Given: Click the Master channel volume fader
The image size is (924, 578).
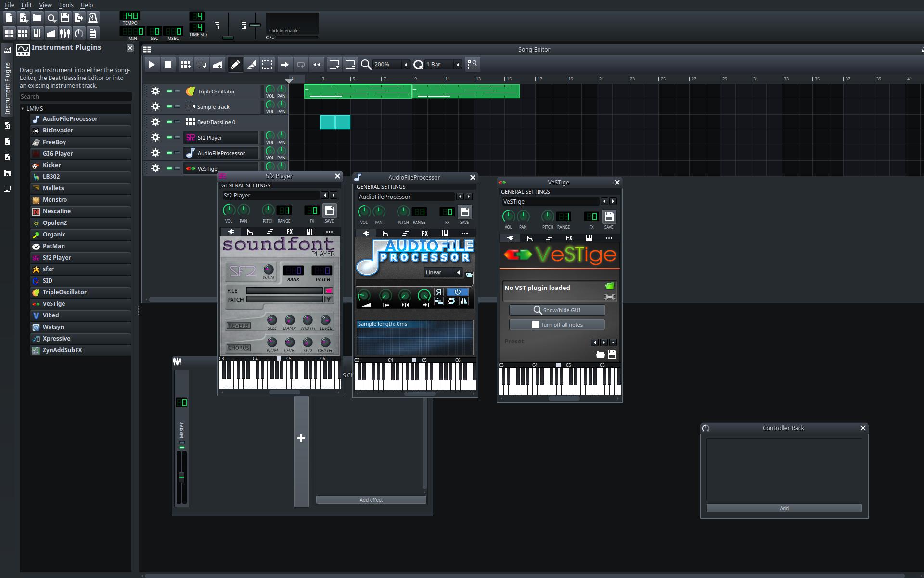Looking at the screenshot, I should point(181,476).
